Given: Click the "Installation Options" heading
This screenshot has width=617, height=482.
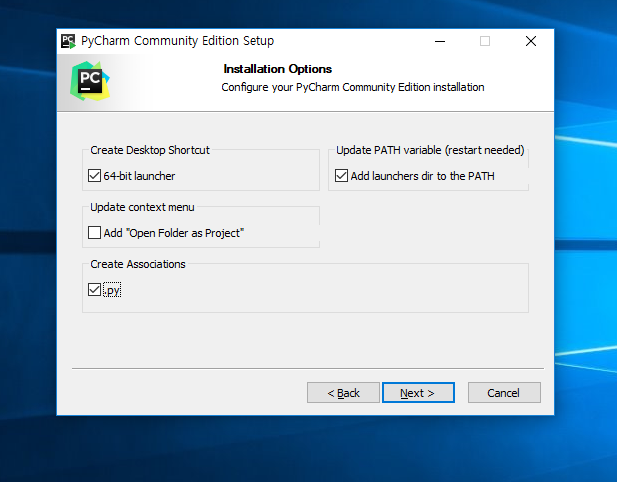Looking at the screenshot, I should [278, 69].
